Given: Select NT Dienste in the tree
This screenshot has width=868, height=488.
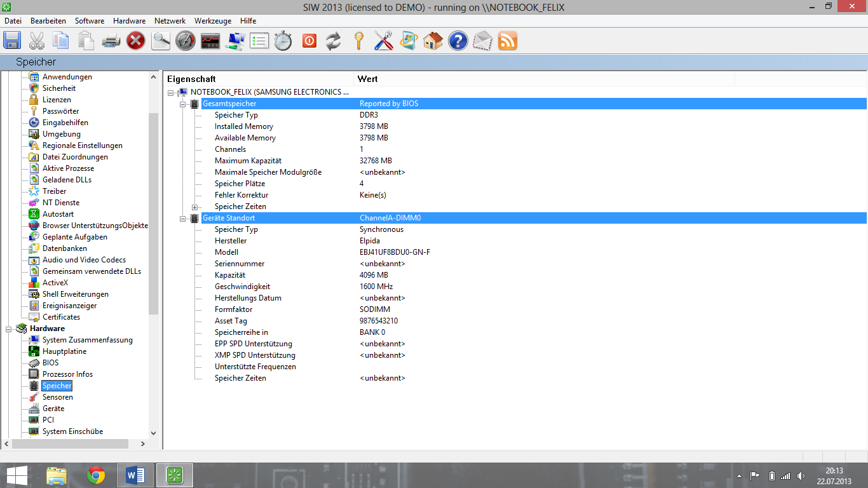Looking at the screenshot, I should tap(61, 203).
